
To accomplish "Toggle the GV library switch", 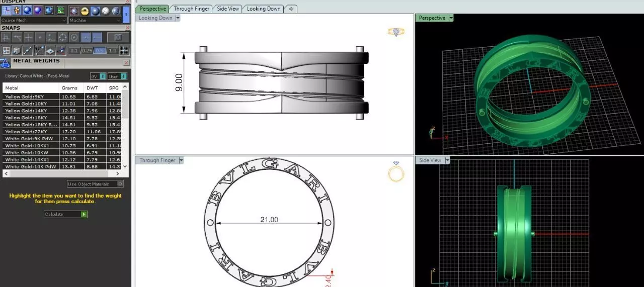I will pyautogui.click(x=98, y=76).
